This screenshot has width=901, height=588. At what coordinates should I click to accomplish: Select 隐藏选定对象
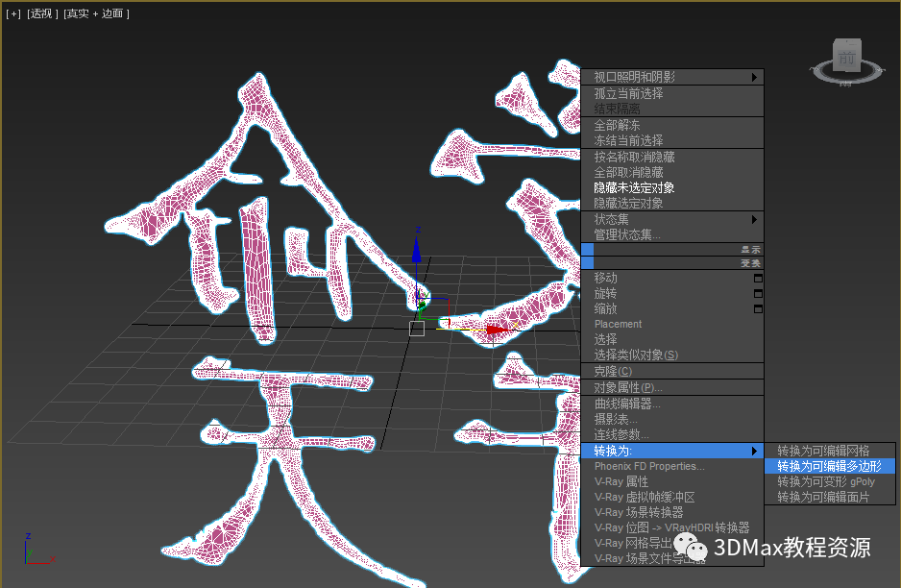671,203
